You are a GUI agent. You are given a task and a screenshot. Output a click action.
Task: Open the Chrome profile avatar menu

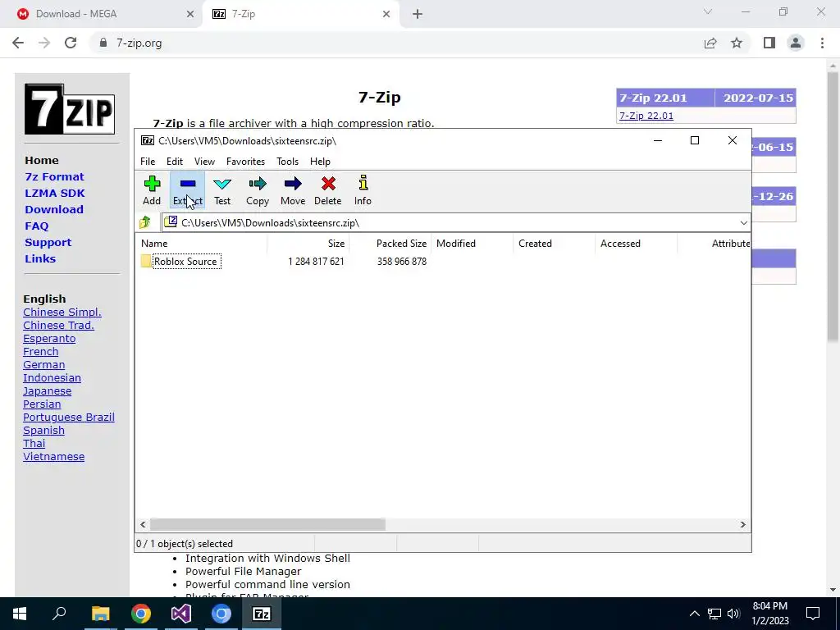(x=796, y=43)
